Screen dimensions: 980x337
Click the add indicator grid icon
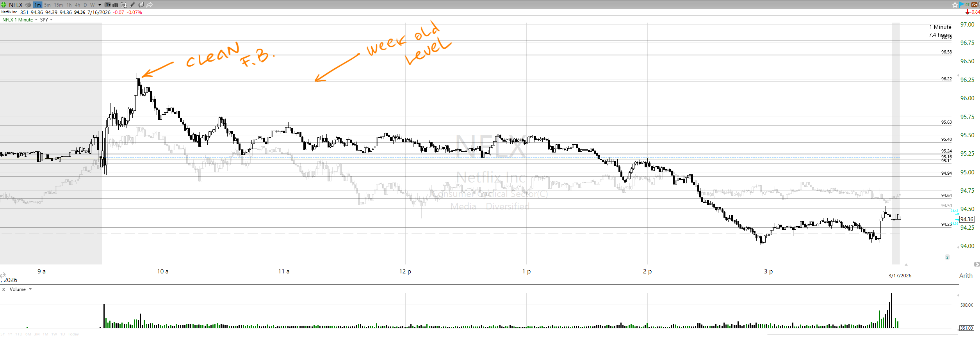(x=124, y=5)
